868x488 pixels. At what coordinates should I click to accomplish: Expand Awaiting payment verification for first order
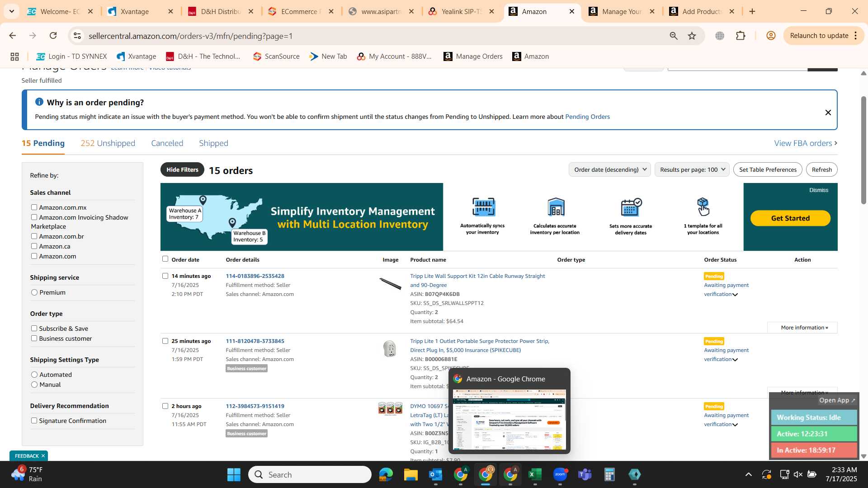tap(735, 295)
